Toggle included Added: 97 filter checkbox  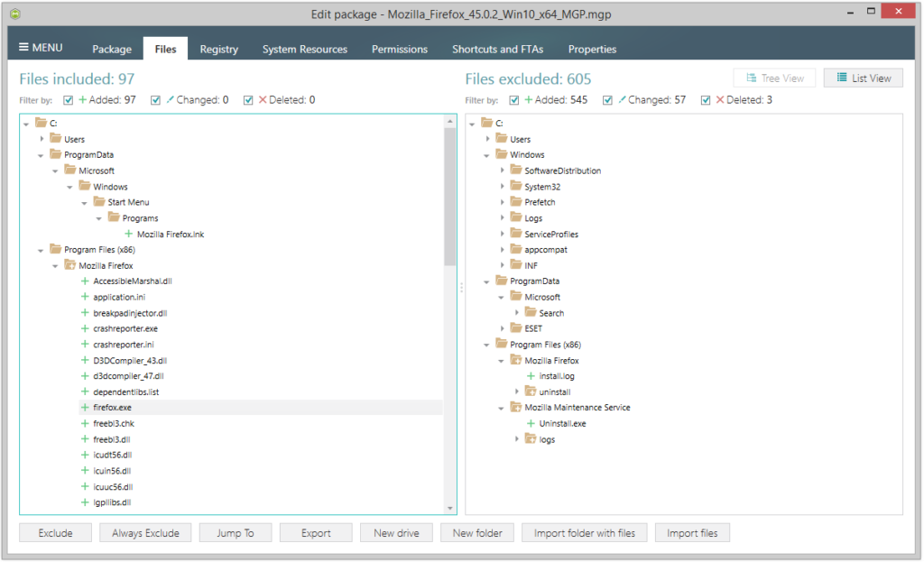[69, 100]
